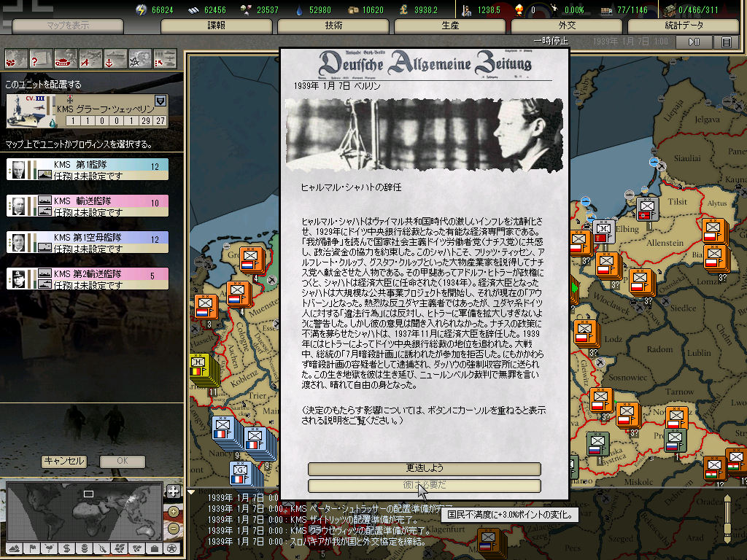Click the manpower soldier icon
The height and width of the screenshot is (560, 747).
(466, 9)
